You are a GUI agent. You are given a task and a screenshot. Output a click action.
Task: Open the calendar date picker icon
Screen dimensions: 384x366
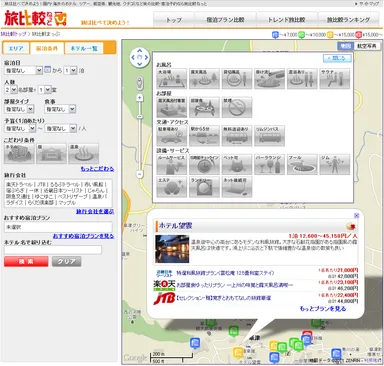coord(47,70)
